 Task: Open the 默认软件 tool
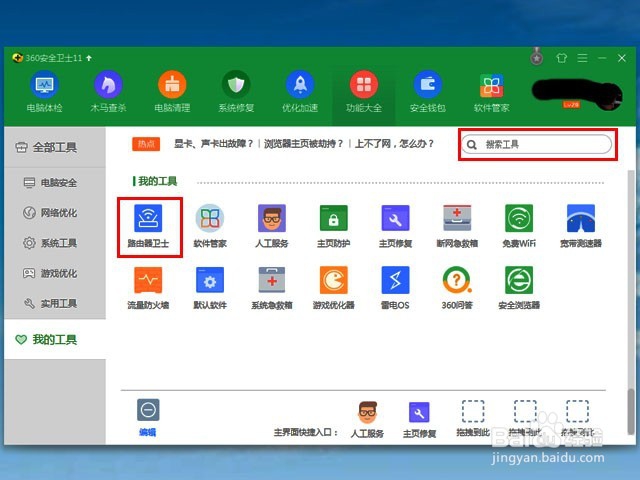(210, 288)
